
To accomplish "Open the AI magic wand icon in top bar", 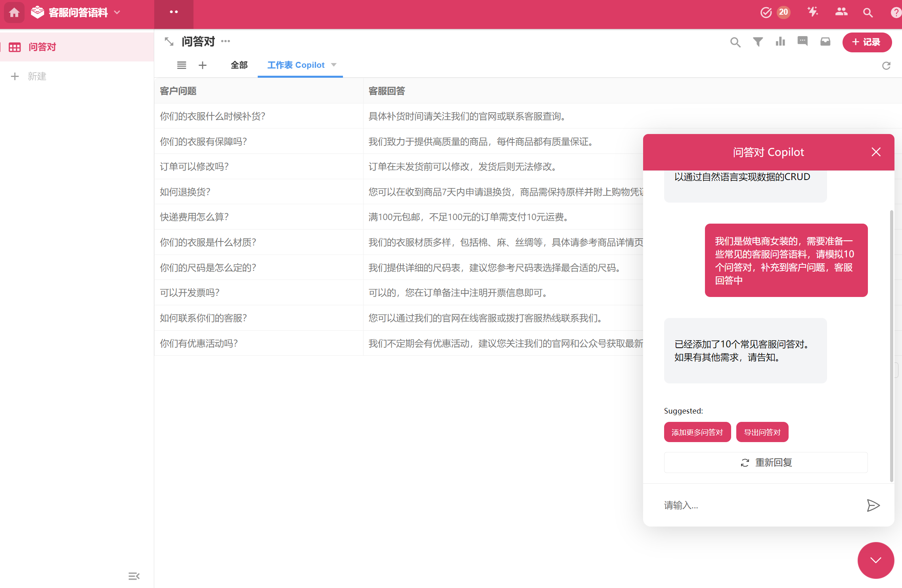I will 814,12.
